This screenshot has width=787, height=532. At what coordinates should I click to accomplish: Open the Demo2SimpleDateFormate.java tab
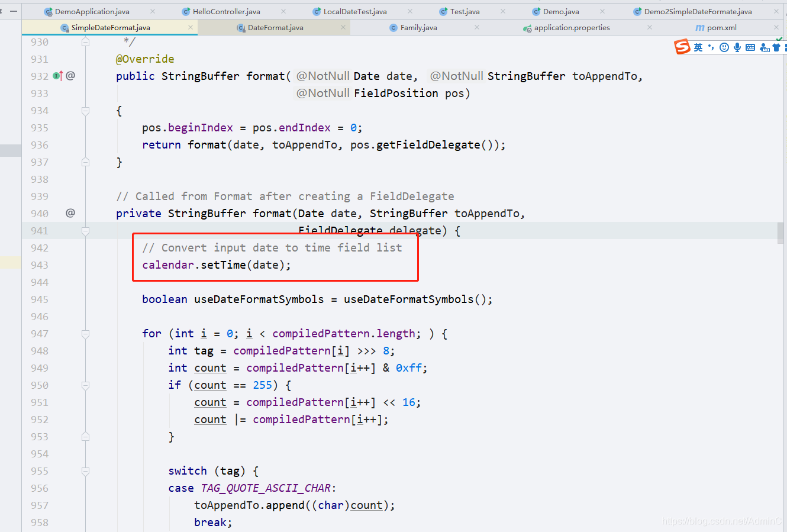698,11
